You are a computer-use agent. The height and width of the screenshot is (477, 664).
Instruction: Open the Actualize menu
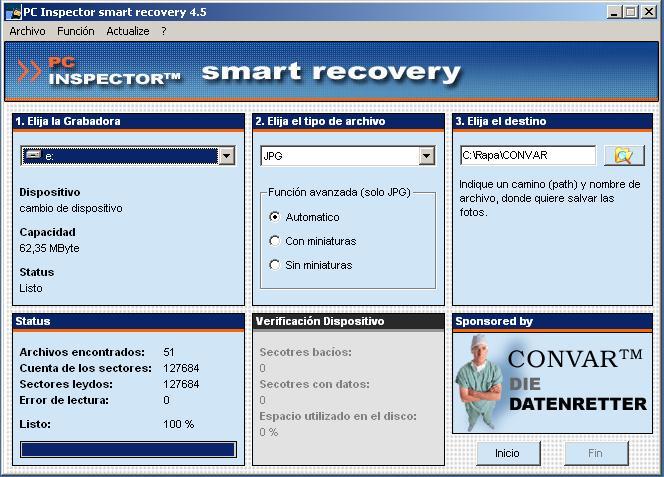click(128, 31)
